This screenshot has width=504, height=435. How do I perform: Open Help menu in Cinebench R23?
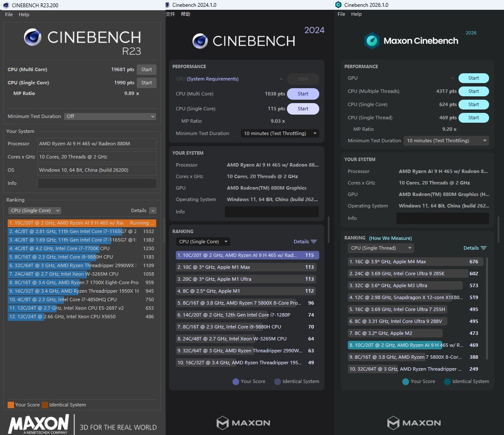(x=24, y=14)
